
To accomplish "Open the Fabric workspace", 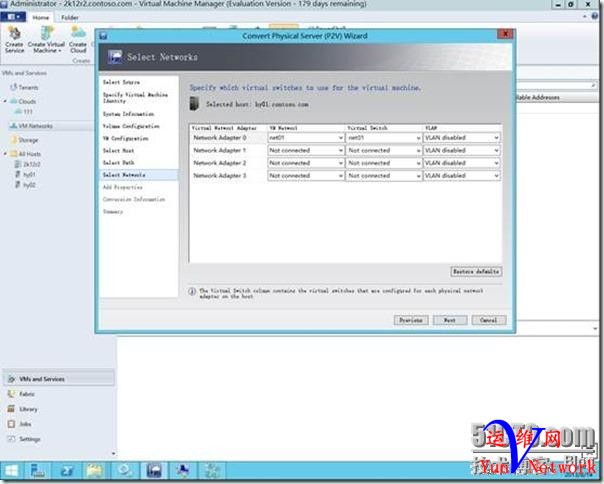I will [27, 394].
